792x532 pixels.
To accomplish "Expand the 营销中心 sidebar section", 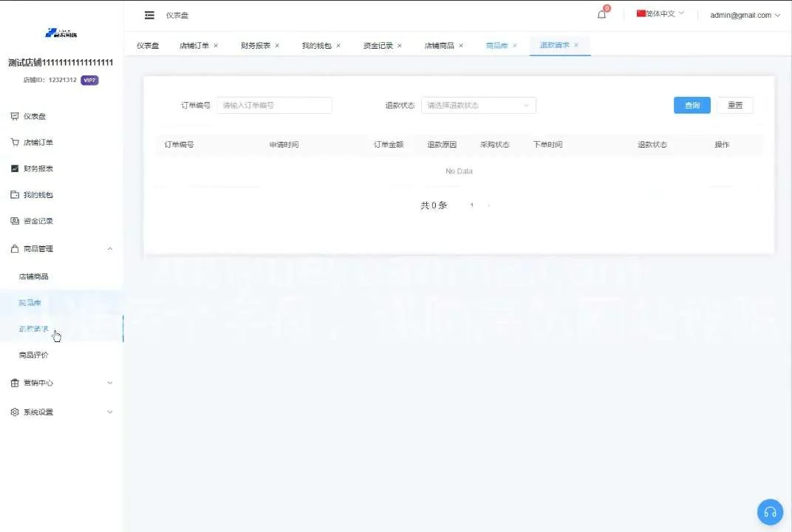I will (110, 383).
